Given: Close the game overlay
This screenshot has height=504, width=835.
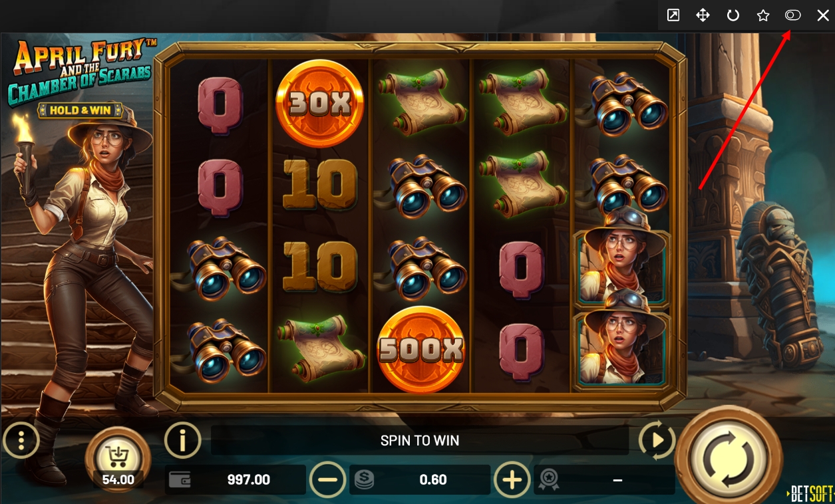Looking at the screenshot, I should tap(823, 15).
